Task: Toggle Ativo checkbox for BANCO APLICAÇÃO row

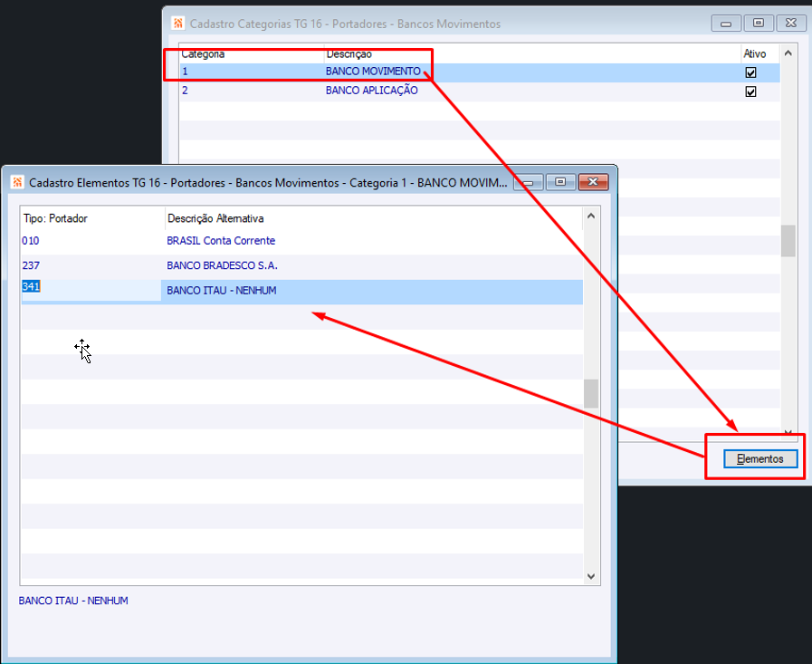Action: click(x=750, y=91)
